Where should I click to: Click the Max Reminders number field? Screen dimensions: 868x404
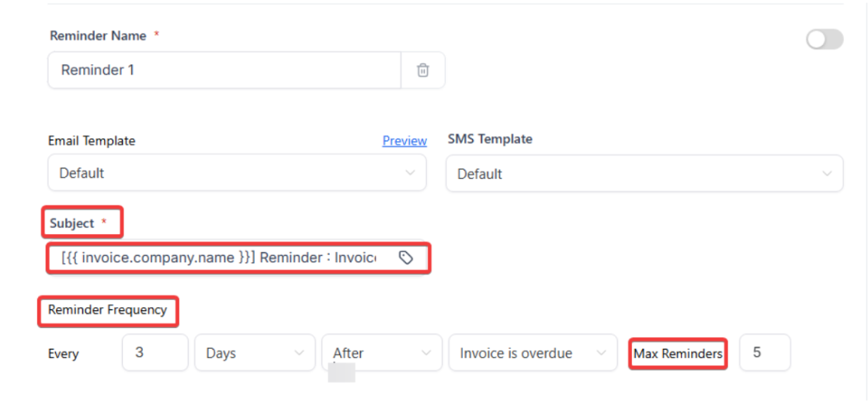764,353
